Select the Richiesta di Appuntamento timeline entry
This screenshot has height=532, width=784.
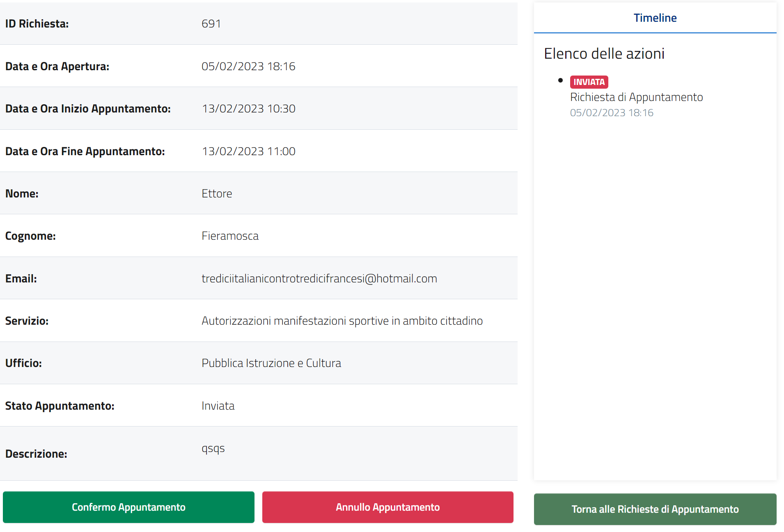click(x=636, y=97)
